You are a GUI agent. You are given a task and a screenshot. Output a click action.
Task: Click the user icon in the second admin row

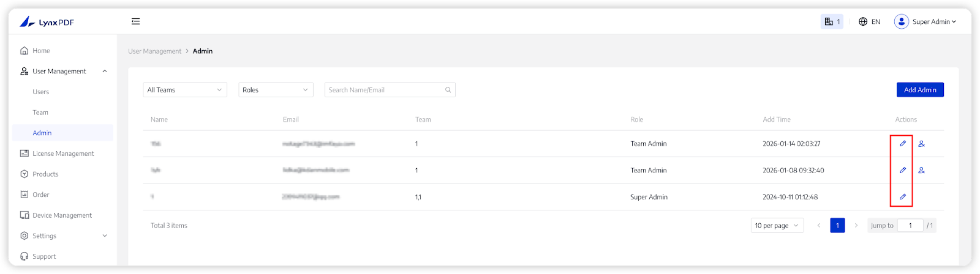tap(921, 171)
